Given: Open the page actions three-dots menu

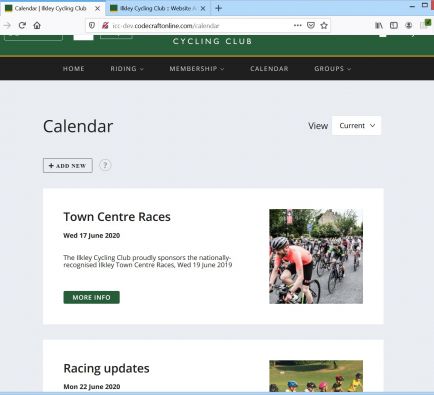Looking at the screenshot, I should [297, 25].
